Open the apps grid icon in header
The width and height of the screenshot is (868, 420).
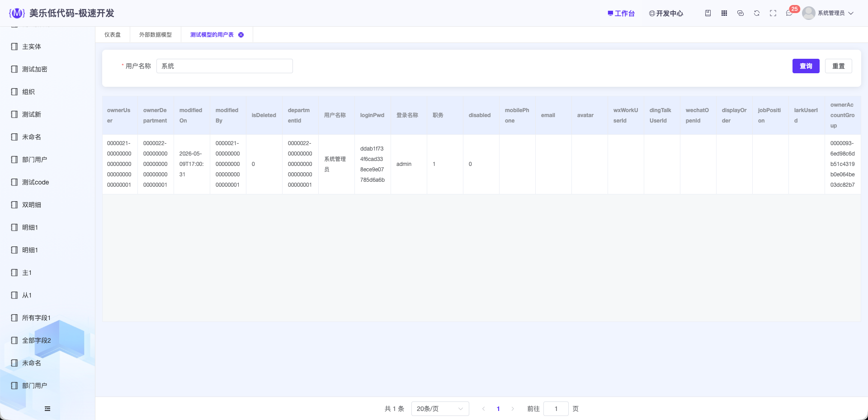(x=724, y=13)
